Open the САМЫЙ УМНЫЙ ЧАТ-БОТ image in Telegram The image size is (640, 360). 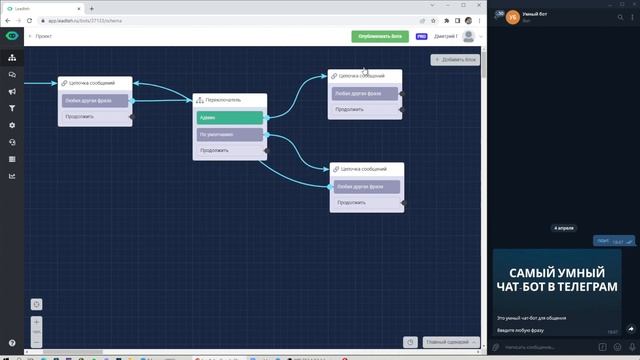tap(557, 280)
